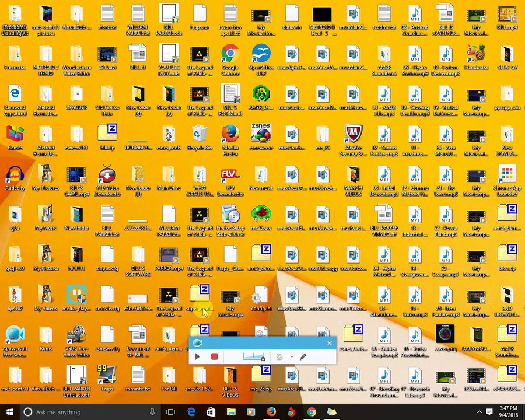The width and height of the screenshot is (525, 420).
Task: Open the Action Center notifications icon
Action: click(489, 412)
